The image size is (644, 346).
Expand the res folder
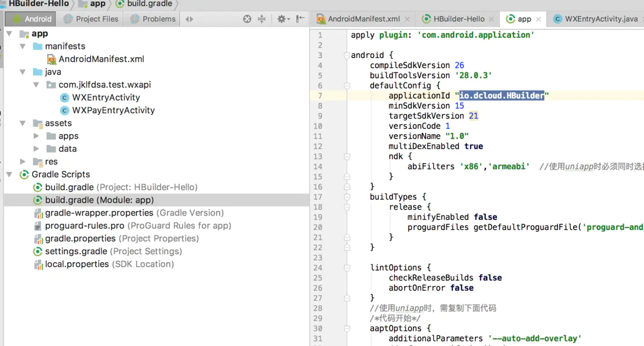pyautogui.click(x=23, y=161)
